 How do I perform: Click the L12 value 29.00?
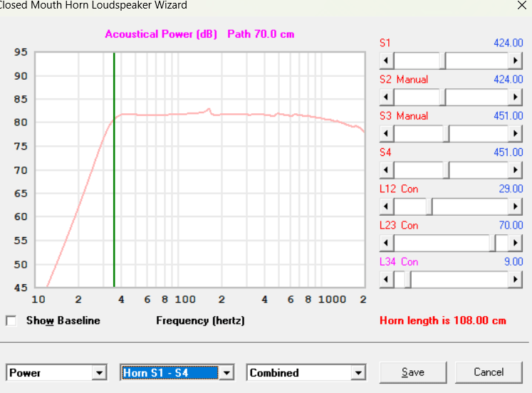[511, 189]
